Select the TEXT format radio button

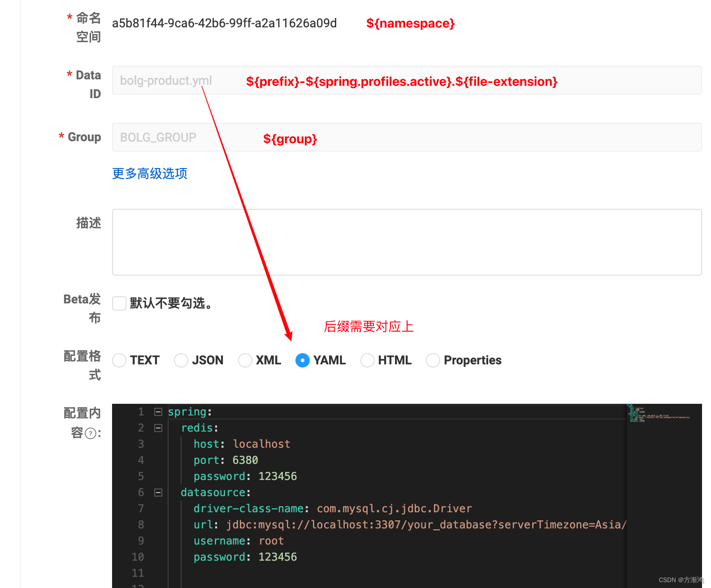point(119,360)
